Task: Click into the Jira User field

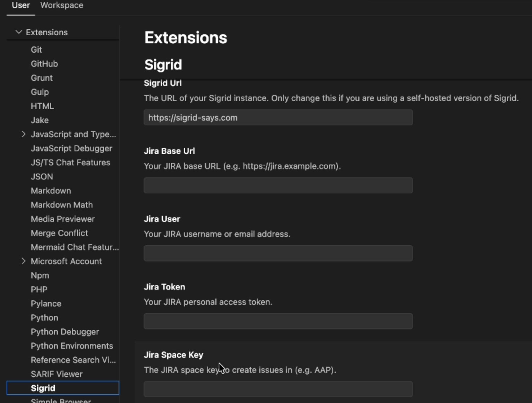Action: click(x=278, y=253)
